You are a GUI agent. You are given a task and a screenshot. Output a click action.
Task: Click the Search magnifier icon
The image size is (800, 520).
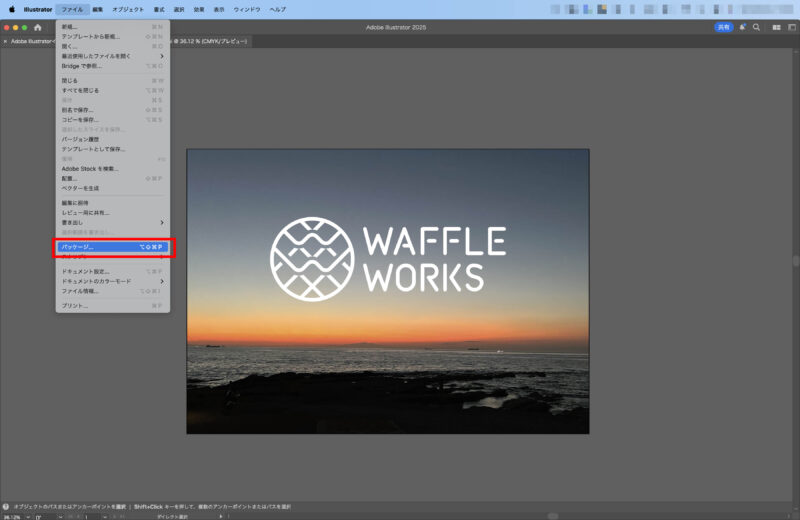tap(756, 27)
